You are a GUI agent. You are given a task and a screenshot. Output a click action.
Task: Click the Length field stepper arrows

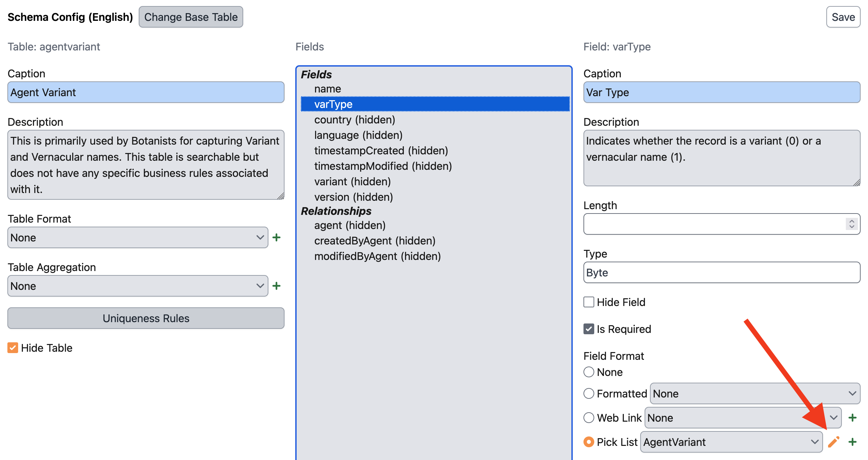(852, 224)
